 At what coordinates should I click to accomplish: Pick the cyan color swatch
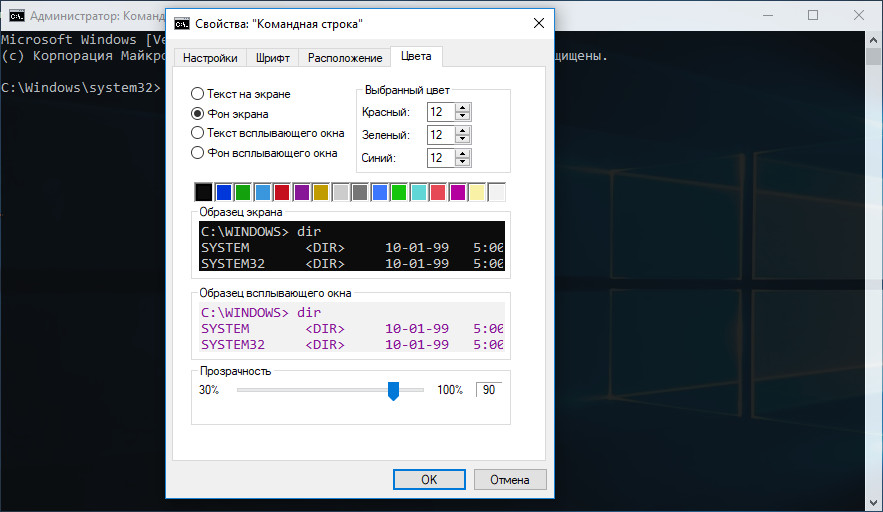(x=418, y=192)
